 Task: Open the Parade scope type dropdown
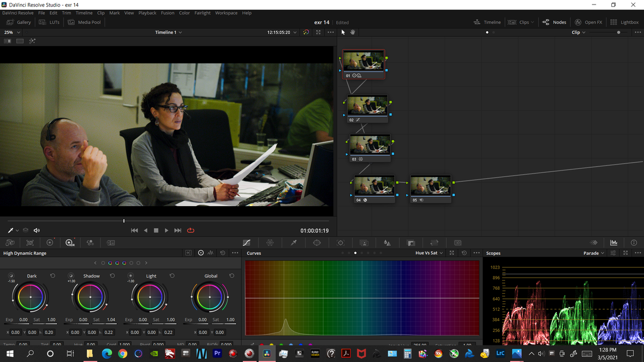pos(594,253)
